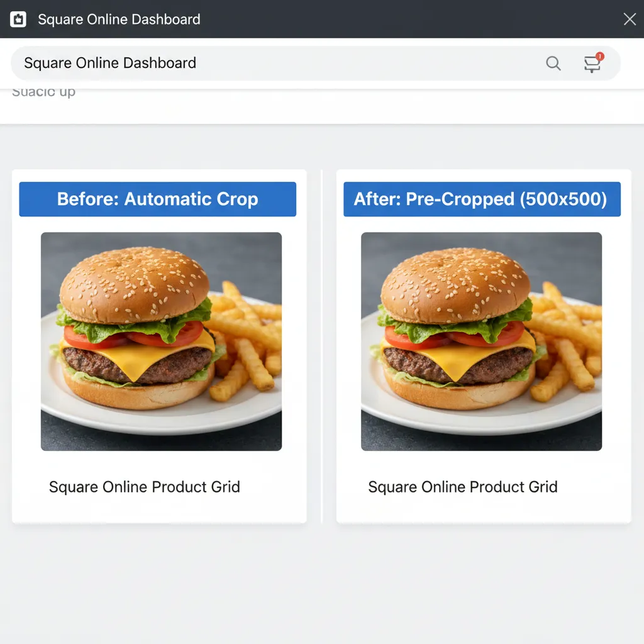Open the burger image under Pre-Cropped
The width and height of the screenshot is (644, 644).
point(481,341)
